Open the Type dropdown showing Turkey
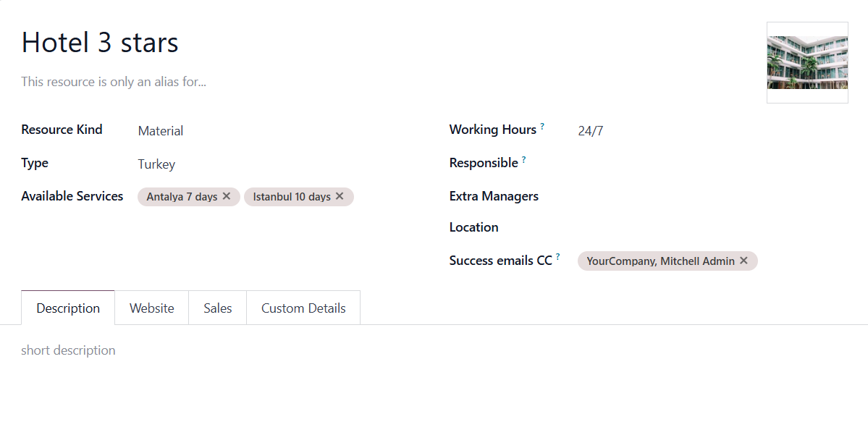This screenshot has width=868, height=422. coord(278,164)
